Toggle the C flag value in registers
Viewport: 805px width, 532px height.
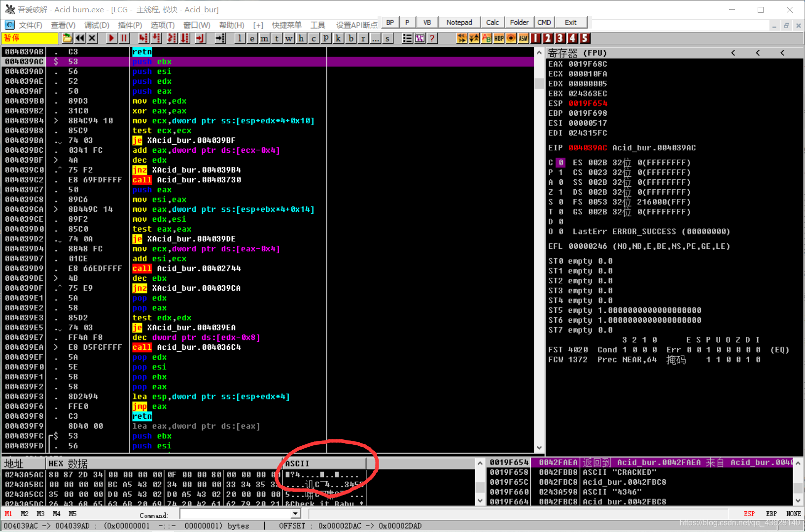click(560, 163)
